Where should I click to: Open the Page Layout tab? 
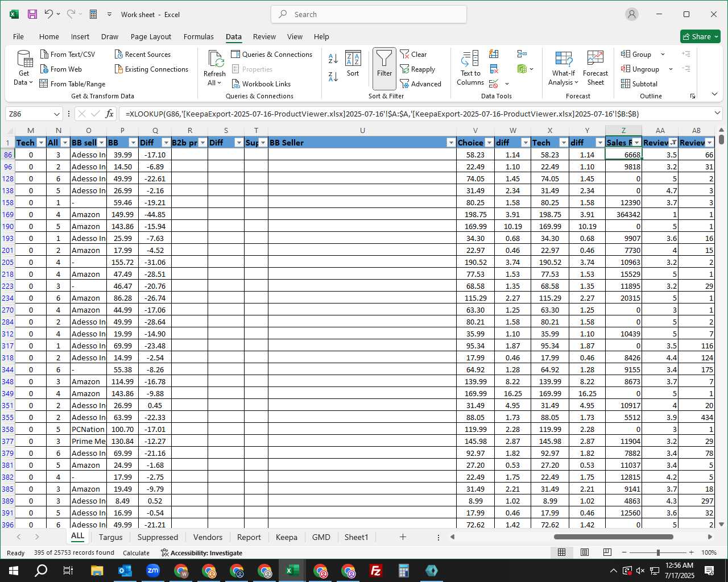151,36
